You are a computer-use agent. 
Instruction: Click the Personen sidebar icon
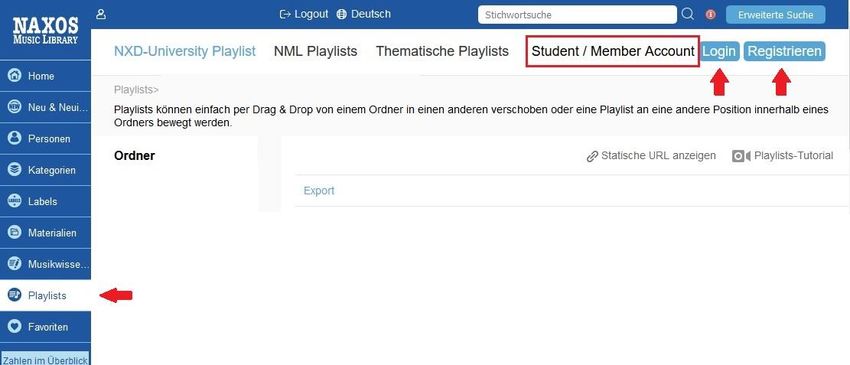pos(15,138)
